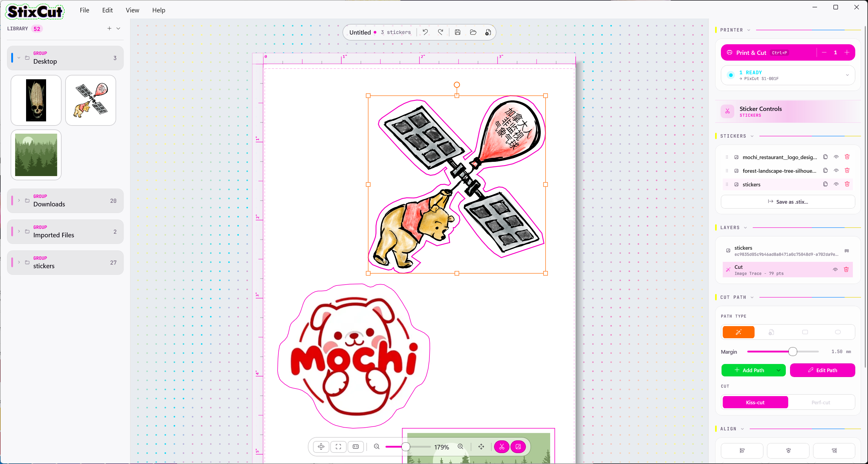Open the File menu
This screenshot has width=868, height=464.
tap(84, 10)
